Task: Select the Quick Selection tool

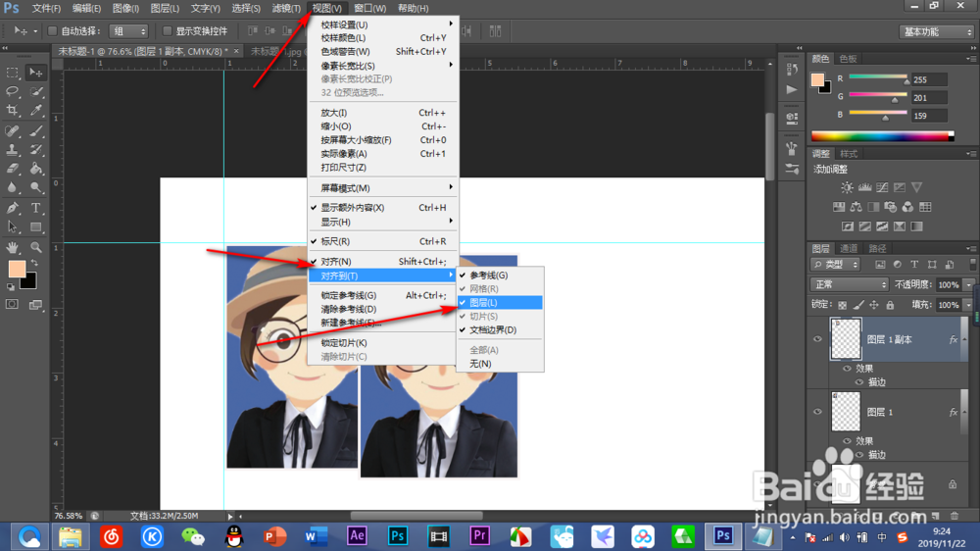Action: click(35, 92)
